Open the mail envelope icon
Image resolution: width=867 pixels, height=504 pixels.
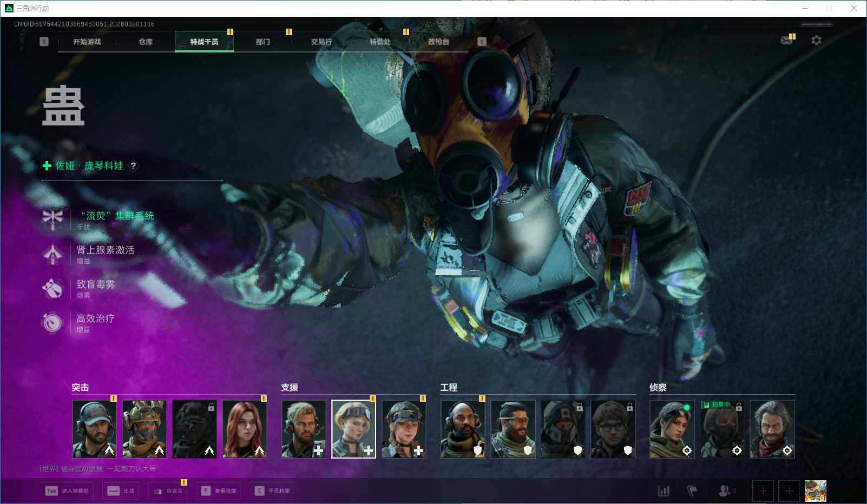(x=787, y=41)
